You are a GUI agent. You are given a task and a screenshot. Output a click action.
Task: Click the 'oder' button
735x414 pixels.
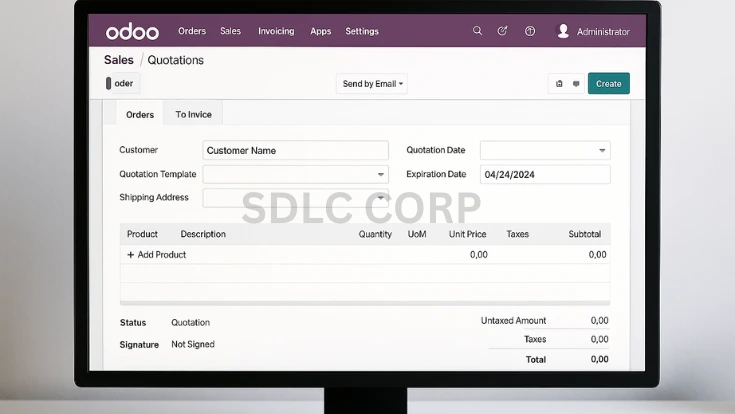(x=123, y=83)
